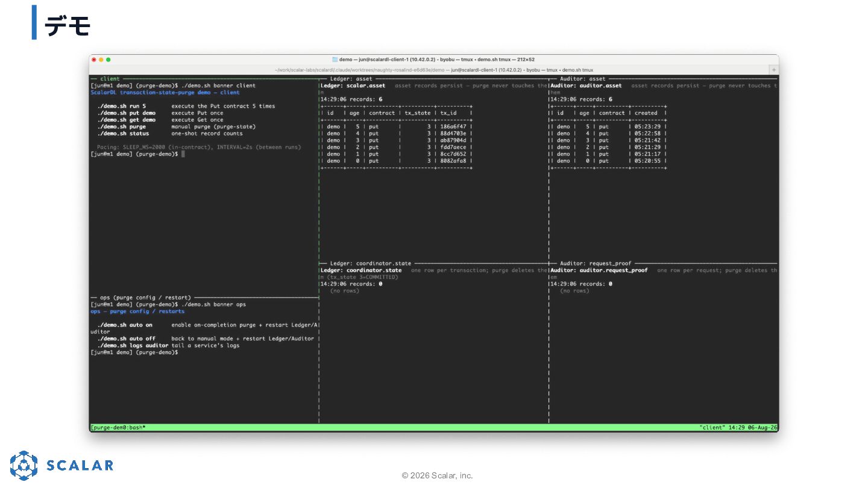Click the "client" 14:29 status bar clock
Screen dimensions: 868x488
[x=738, y=427]
